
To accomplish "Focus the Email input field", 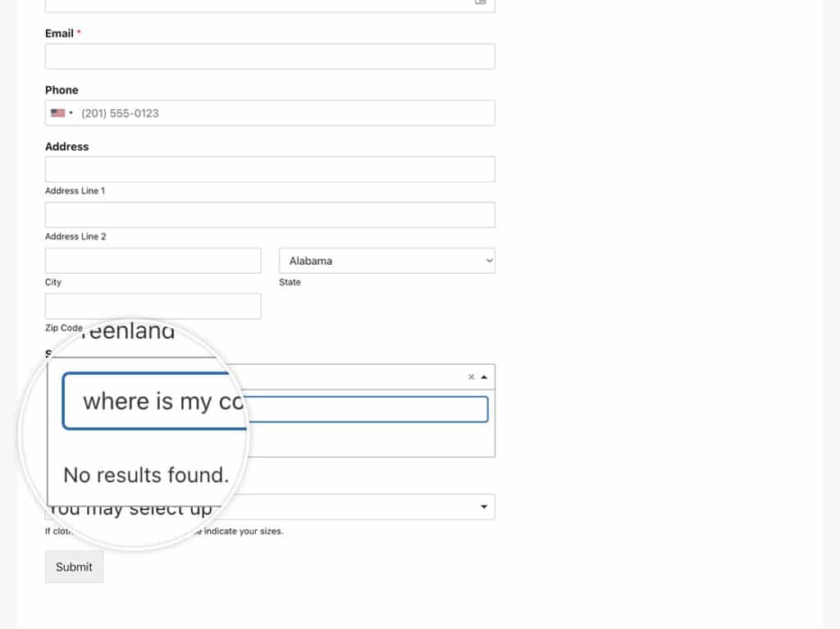I will tap(270, 56).
